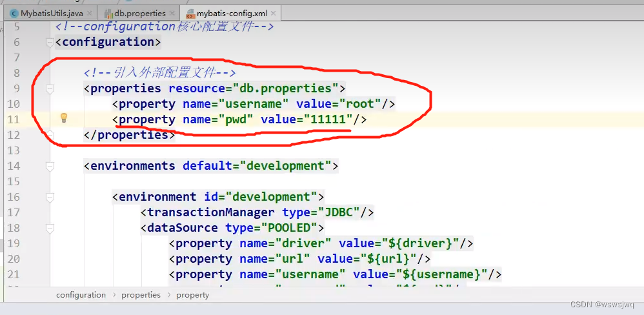Click the <configuration> opening tag on line 6

click(x=108, y=42)
